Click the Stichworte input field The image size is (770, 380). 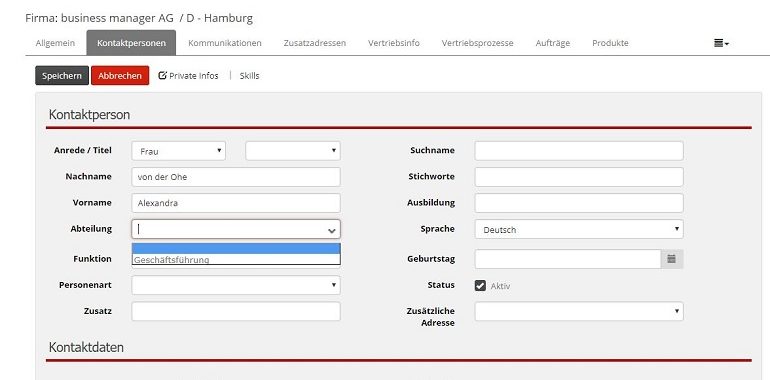click(x=579, y=177)
